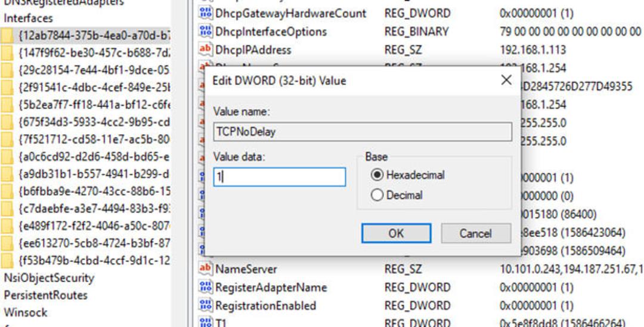
Task: Close the Edit DWORD dialog with X
Action: coord(506,80)
